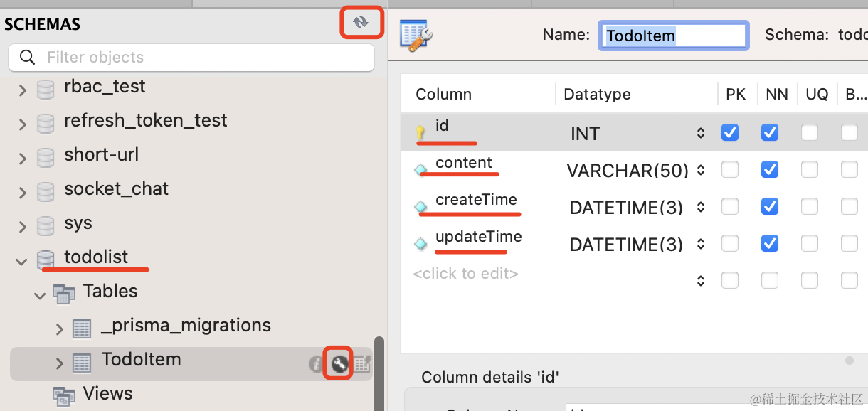Viewport: 868px width, 411px height.
Task: Expand the rbac_test schema
Action: click(x=22, y=90)
